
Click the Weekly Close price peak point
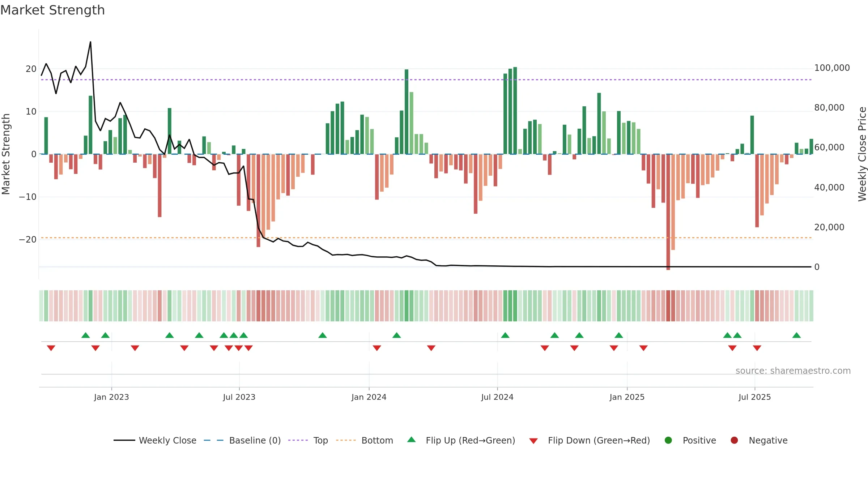tap(90, 42)
